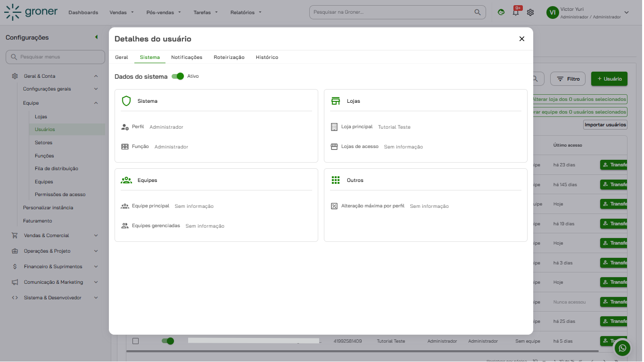Screen dimensions: 644x362
Task: Click the Alteração máxima percent icon
Action: 334,206
